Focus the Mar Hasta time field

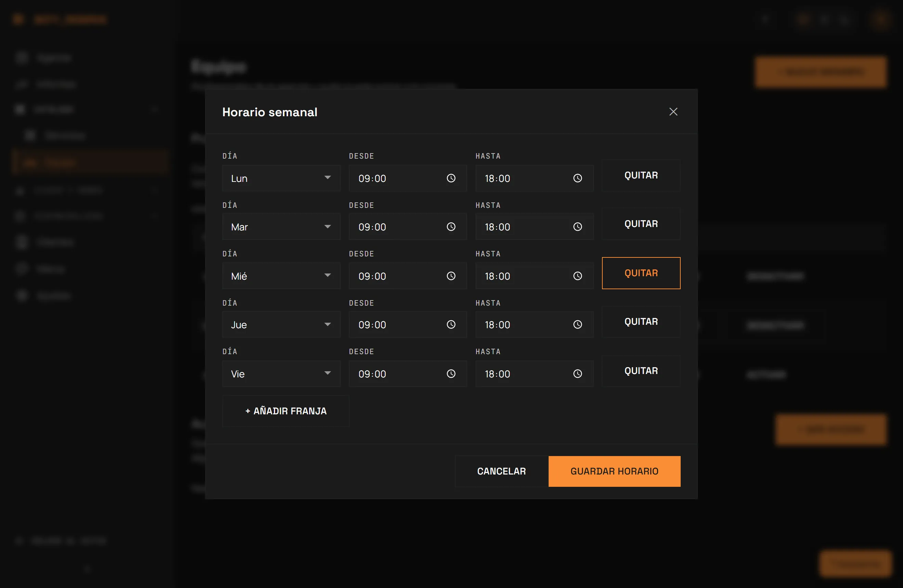click(534, 227)
